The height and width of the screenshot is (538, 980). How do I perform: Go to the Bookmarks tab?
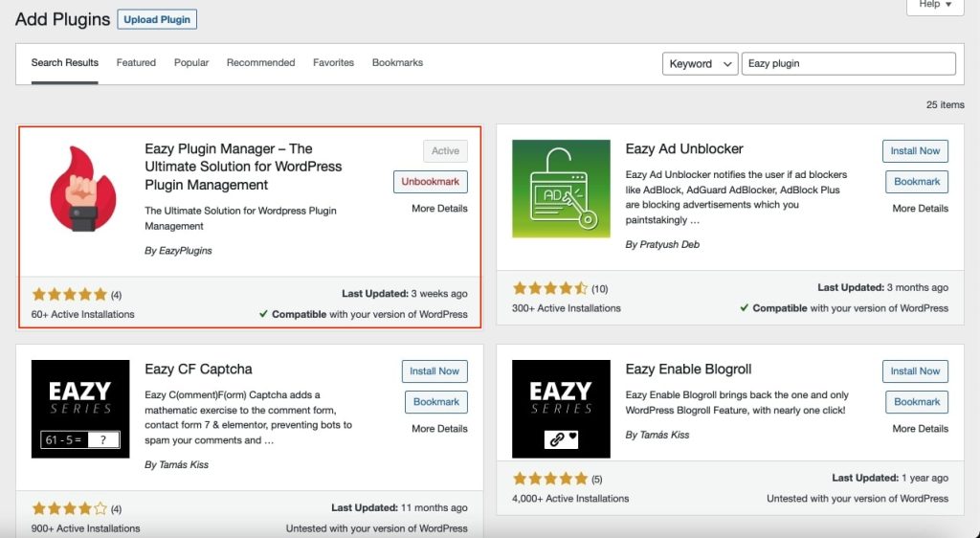pos(397,62)
